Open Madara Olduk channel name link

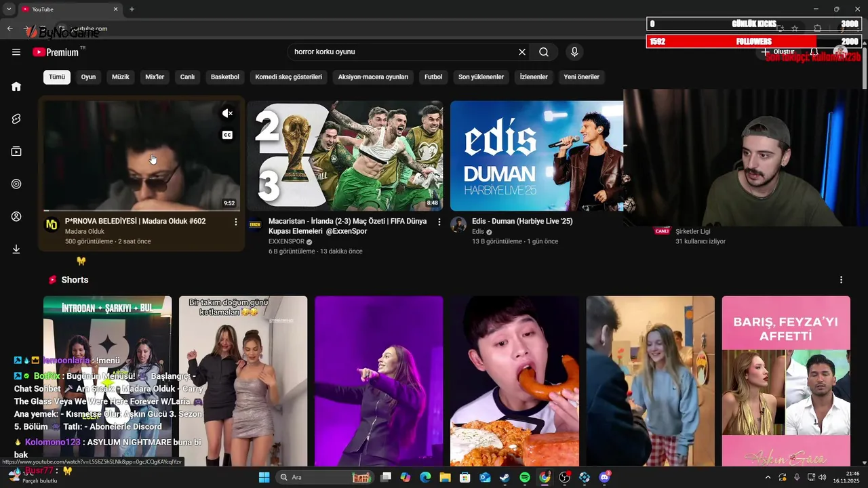click(x=85, y=231)
